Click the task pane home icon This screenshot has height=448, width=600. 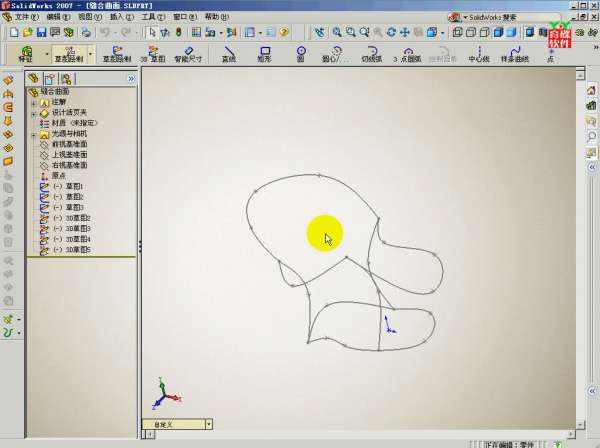[591, 90]
